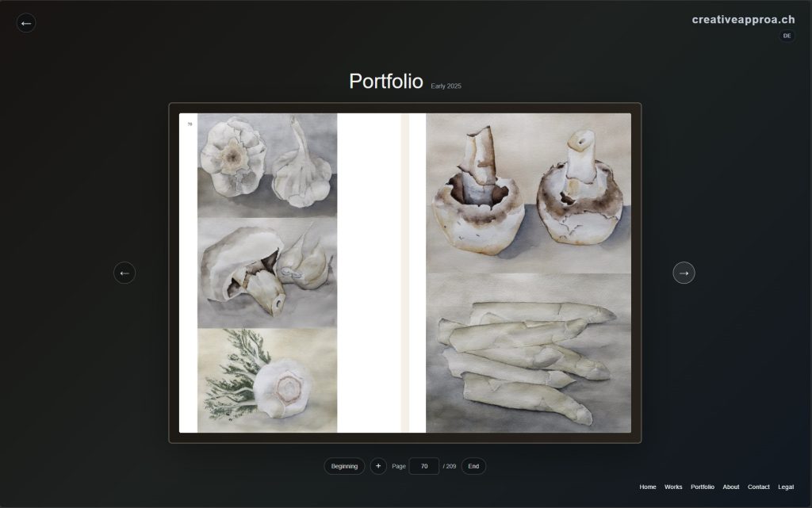Jump to the Beginning of the portfolio
812x508 pixels.
[344, 466]
